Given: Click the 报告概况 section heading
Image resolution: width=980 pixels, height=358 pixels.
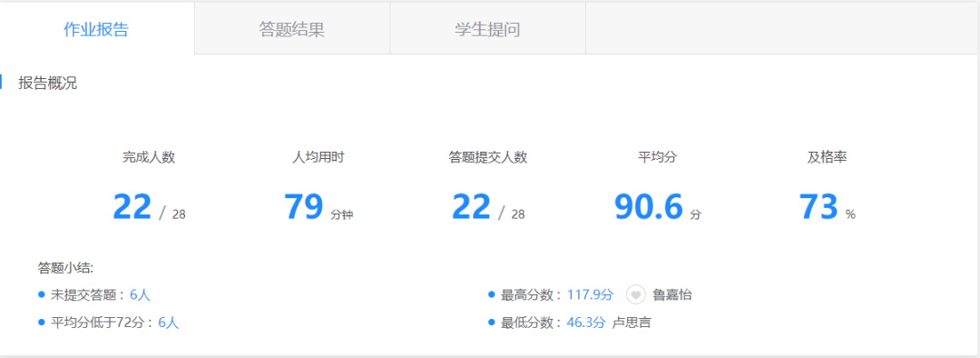Looking at the screenshot, I should pyautogui.click(x=47, y=84).
